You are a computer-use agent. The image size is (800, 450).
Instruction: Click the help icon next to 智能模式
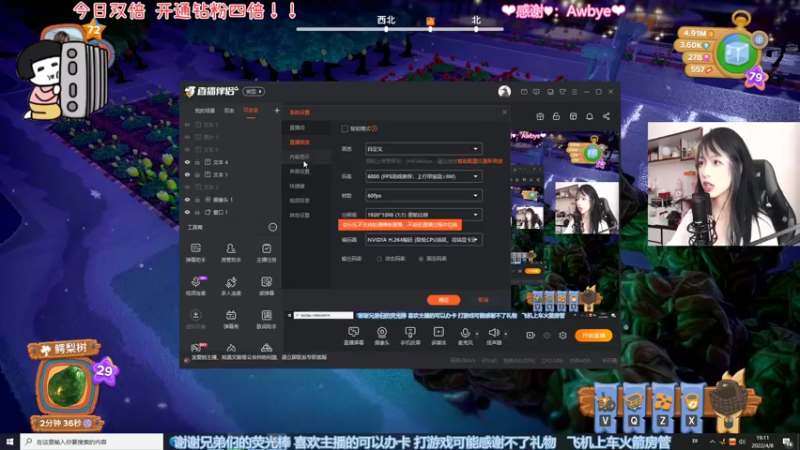[374, 129]
